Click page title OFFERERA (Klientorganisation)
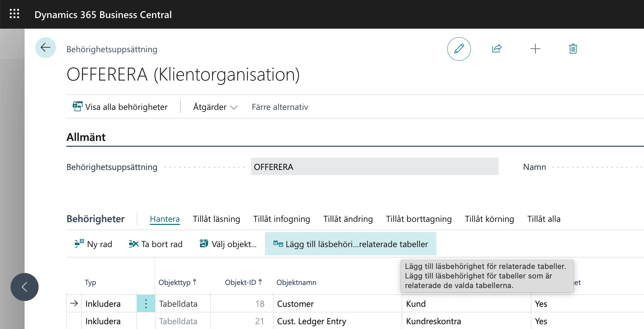The height and width of the screenshot is (329, 644). pos(183,74)
